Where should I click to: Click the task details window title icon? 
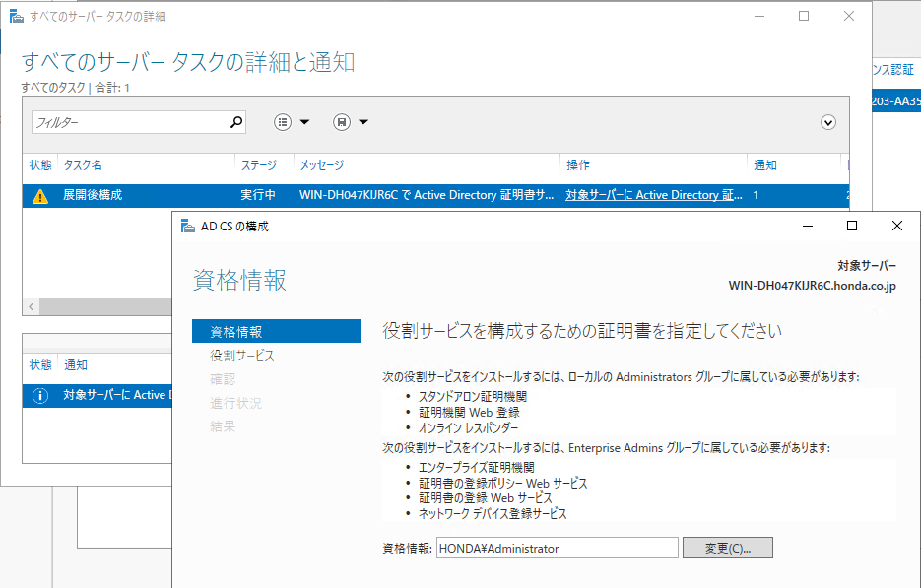(17, 16)
